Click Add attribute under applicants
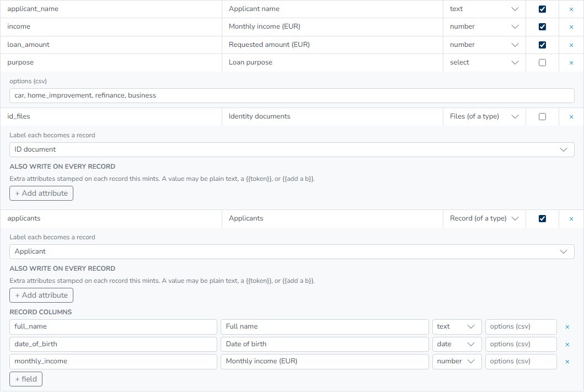Viewport: 584px width, 392px height. tap(41, 295)
